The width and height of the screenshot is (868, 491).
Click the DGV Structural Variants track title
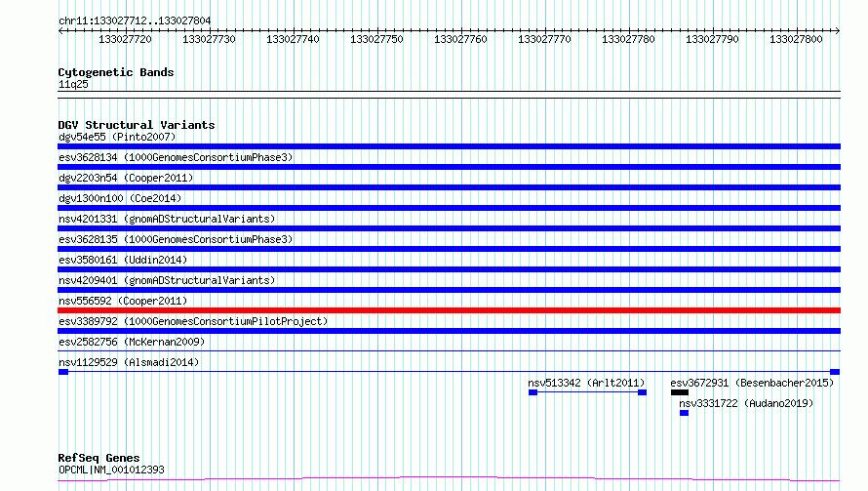(x=137, y=125)
